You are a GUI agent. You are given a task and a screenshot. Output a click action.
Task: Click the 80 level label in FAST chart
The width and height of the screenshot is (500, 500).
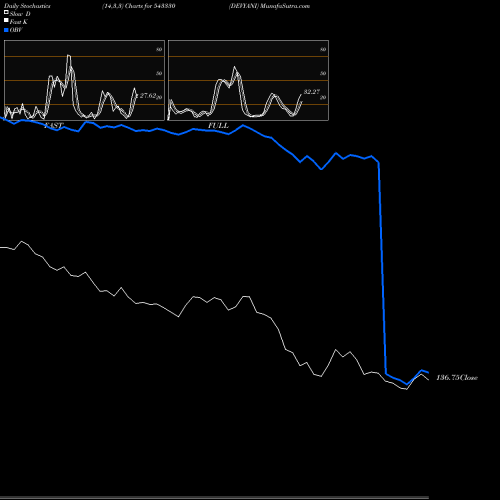tap(159, 49)
